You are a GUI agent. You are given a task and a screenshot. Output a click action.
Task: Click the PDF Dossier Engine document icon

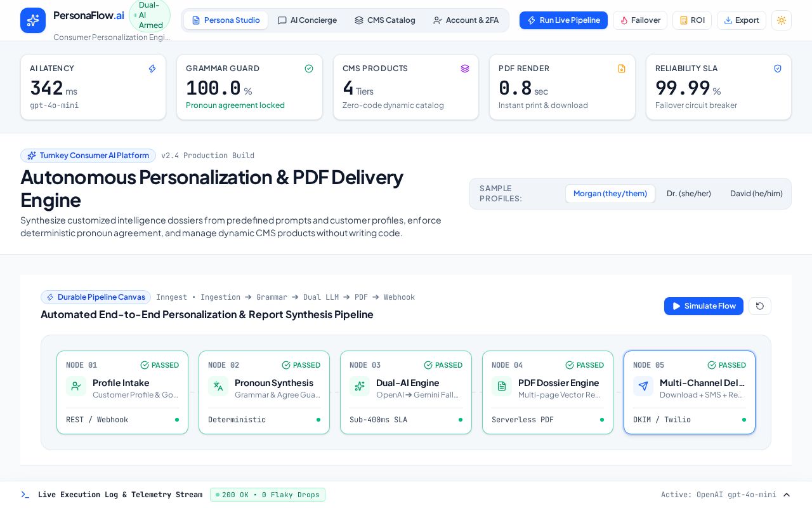click(502, 386)
